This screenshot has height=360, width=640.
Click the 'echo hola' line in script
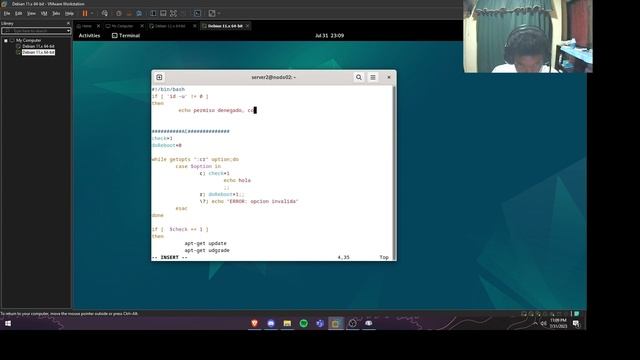[x=237, y=180]
